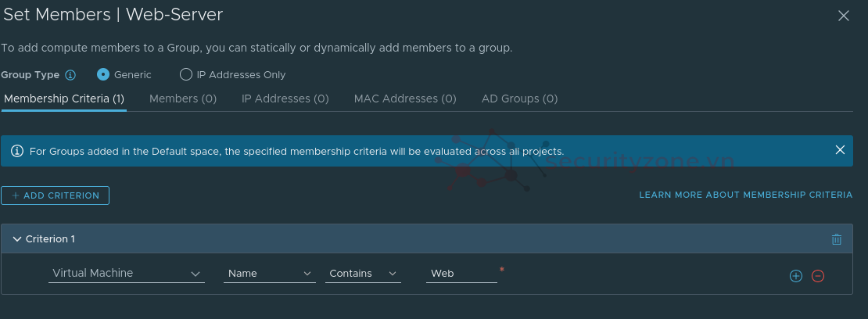Select IP Addresses Only group type
The image size is (868, 319).
[186, 75]
